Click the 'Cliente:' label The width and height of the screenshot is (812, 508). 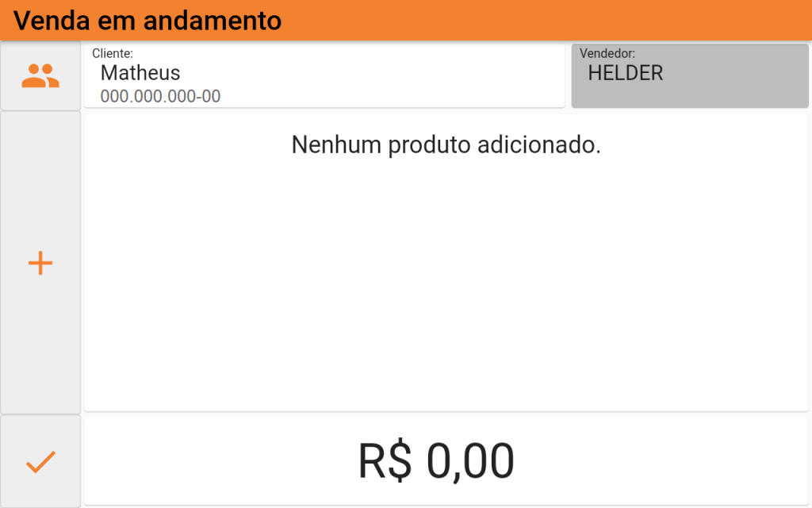[113, 53]
